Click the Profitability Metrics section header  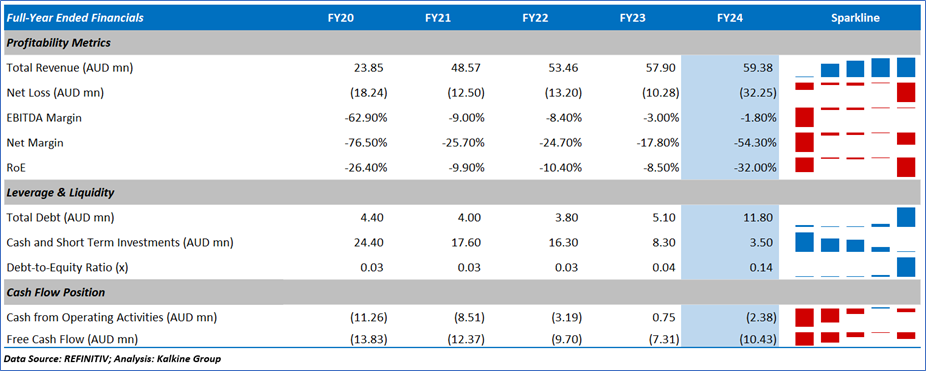(58, 43)
